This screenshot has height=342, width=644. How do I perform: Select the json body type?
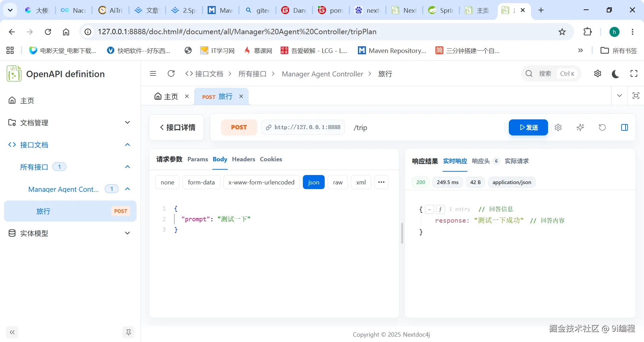pyautogui.click(x=314, y=182)
